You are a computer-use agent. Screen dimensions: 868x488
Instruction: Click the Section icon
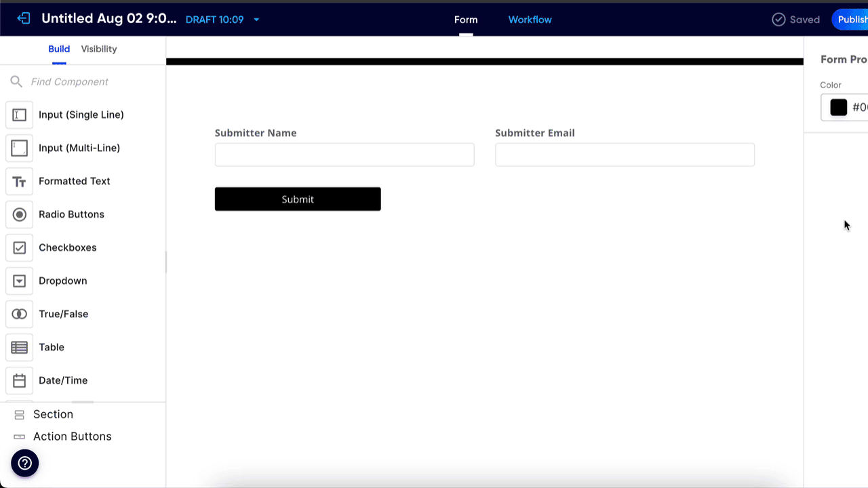pyautogui.click(x=20, y=415)
